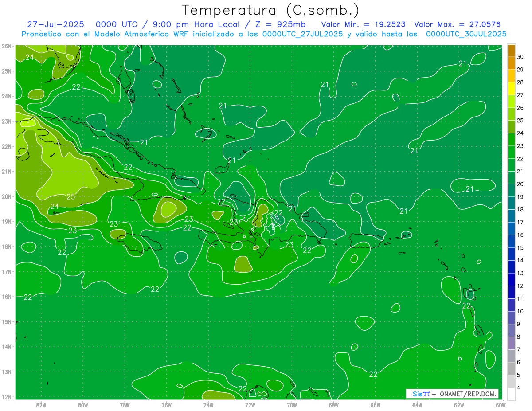The width and height of the screenshot is (532, 411).
Task: Click the '4' colorbar label
Action: 519,388
